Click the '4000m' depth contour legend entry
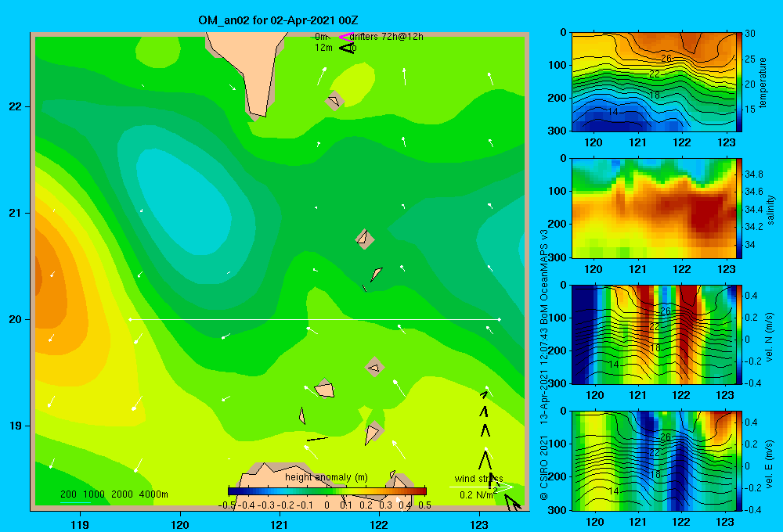Image resolution: width=783 pixels, height=532 pixels. (153, 494)
